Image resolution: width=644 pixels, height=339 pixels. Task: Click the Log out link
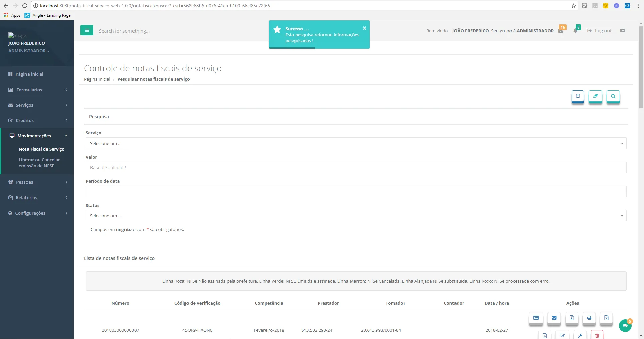click(x=603, y=31)
